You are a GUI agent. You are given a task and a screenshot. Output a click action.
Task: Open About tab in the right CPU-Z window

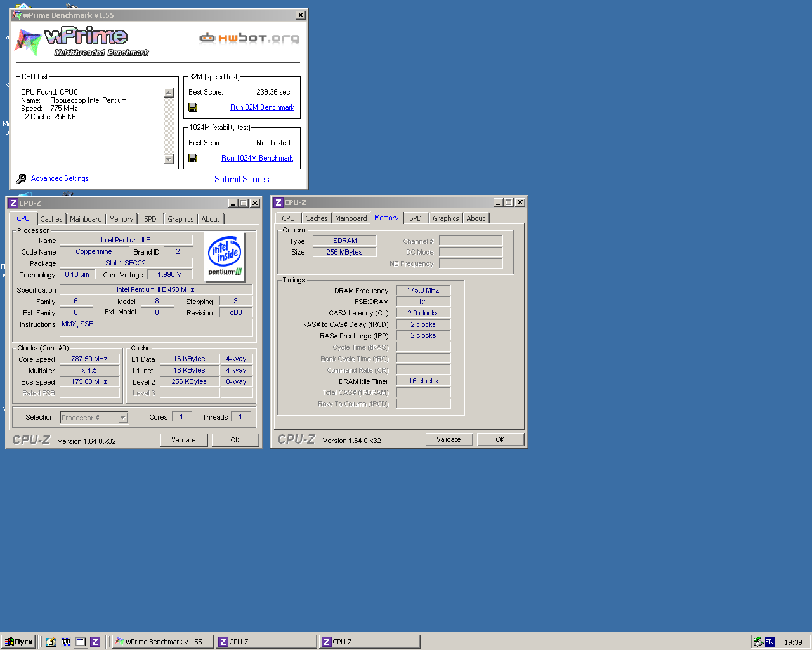476,218
